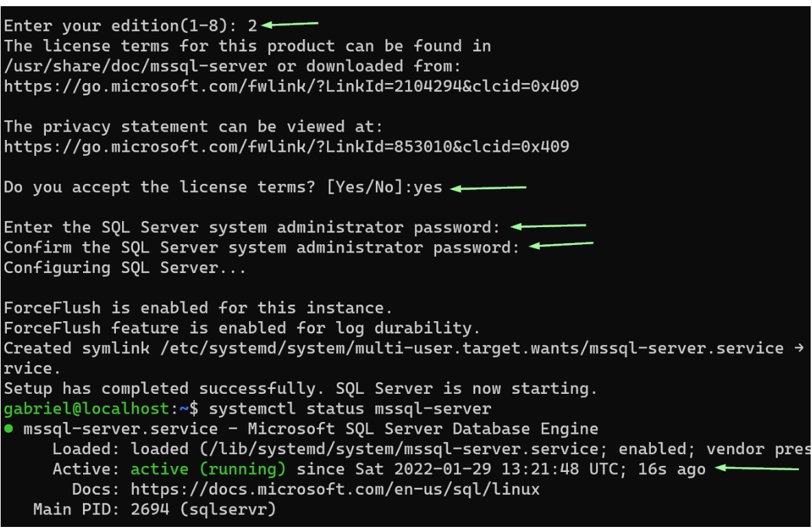
Task: Click the green arrow beside edition number
Action: 289,24
